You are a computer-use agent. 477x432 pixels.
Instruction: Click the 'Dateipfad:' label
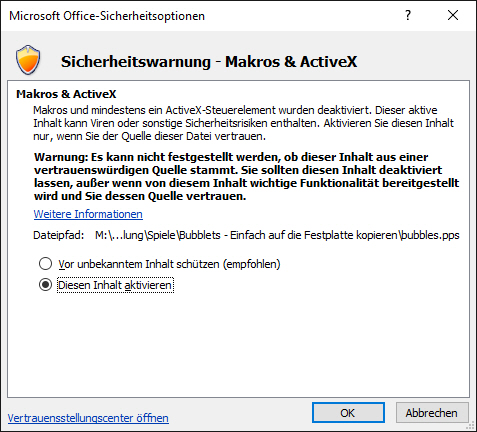59,235
